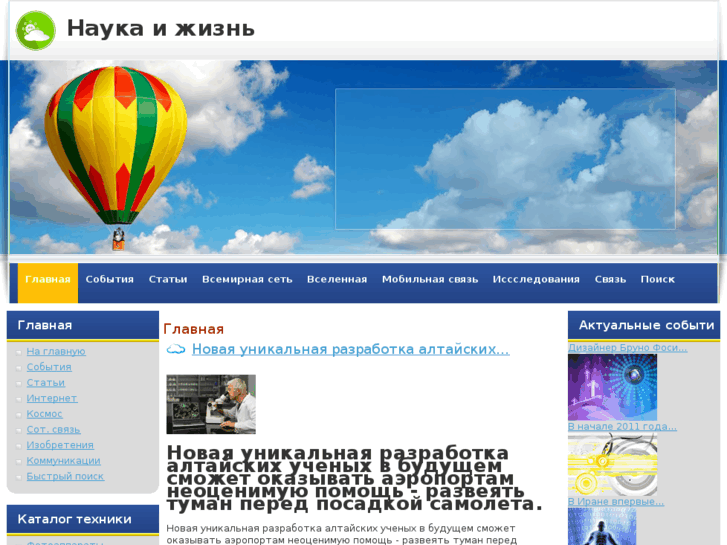Open Исследования in navigation bar
The image size is (727, 545).
point(536,280)
